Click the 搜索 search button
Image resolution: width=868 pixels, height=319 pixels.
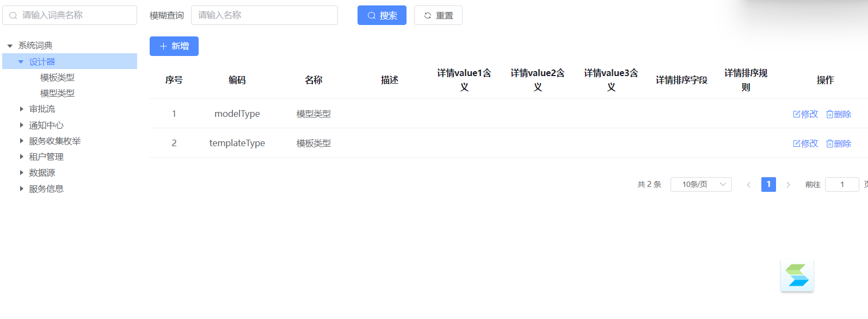(x=382, y=15)
